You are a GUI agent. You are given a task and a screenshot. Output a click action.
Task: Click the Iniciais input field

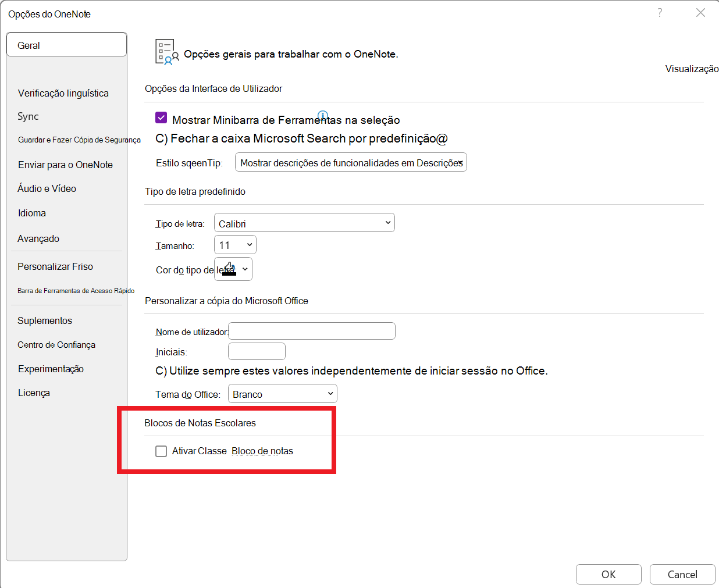[257, 351]
